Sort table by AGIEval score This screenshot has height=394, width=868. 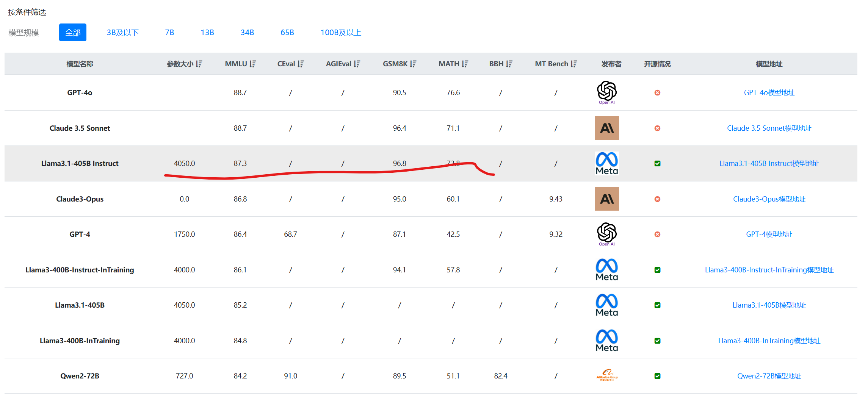click(x=357, y=64)
